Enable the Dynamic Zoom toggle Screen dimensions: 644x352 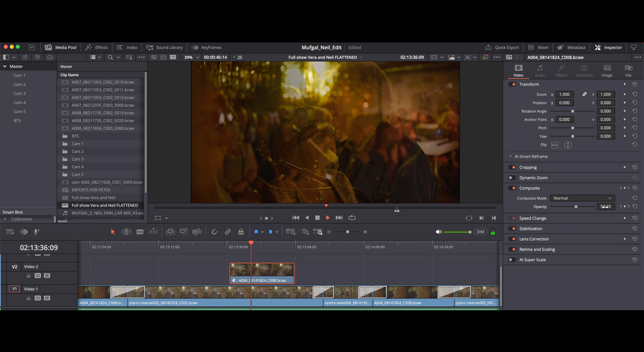[511, 177]
